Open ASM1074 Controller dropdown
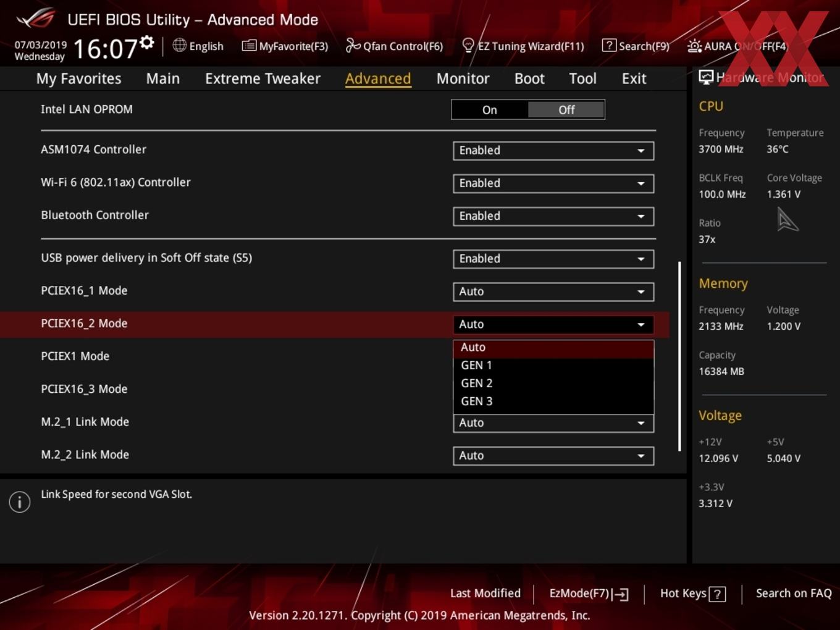The width and height of the screenshot is (840, 630). pyautogui.click(x=553, y=150)
